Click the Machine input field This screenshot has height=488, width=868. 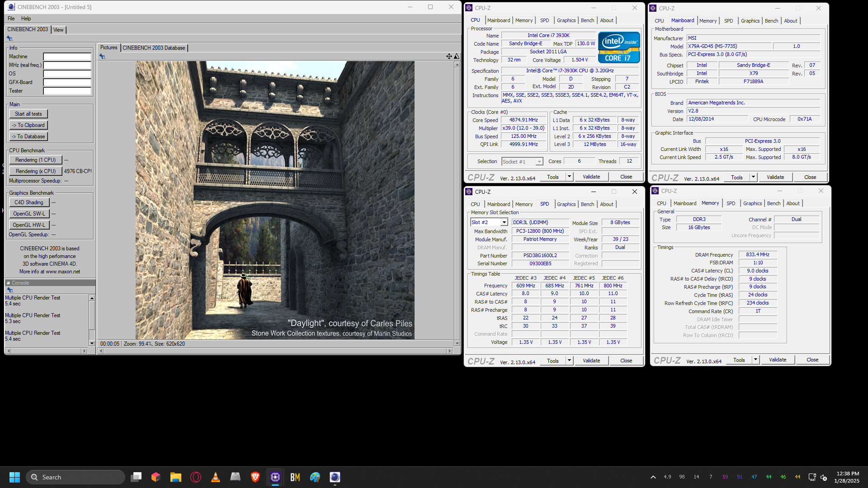(67, 56)
